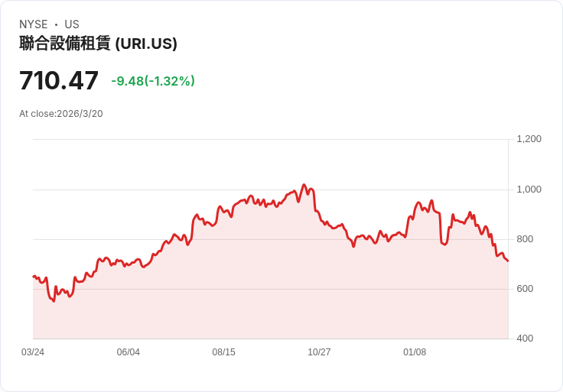Screen dimensions: 563x392
Task: Click the NYSE exchange label
Action: [x=33, y=24]
